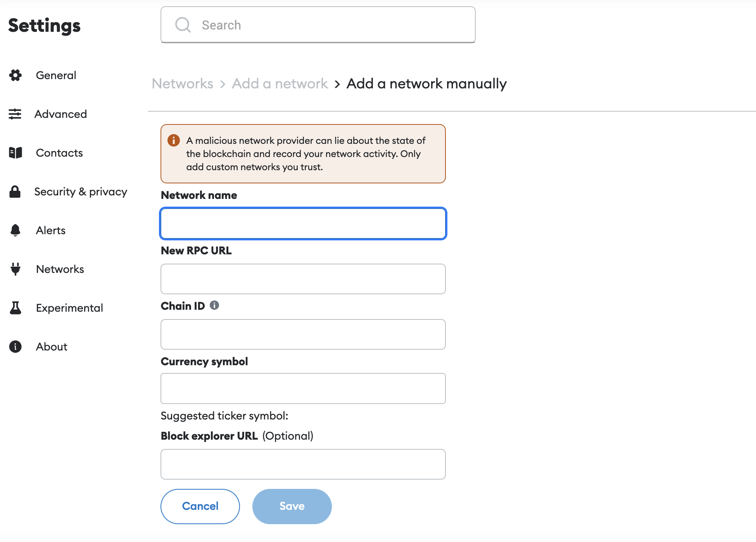This screenshot has width=756, height=542.
Task: Click the About info icon
Action: [x=15, y=347]
